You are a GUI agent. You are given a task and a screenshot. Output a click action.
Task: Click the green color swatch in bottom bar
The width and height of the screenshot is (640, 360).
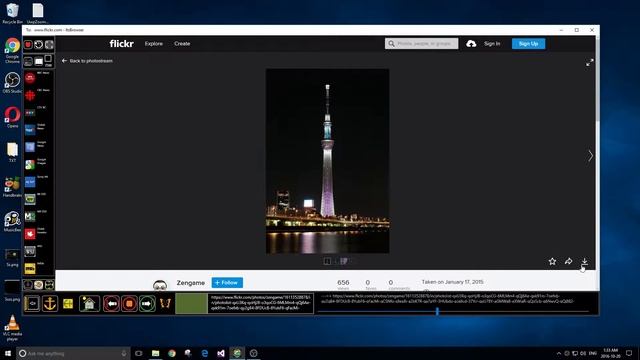[191, 304]
